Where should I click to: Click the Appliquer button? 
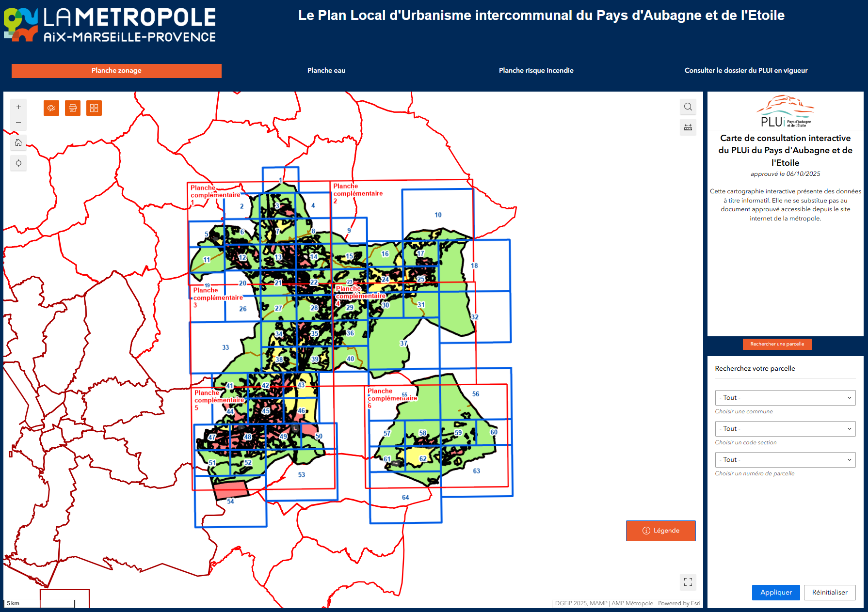775,593
